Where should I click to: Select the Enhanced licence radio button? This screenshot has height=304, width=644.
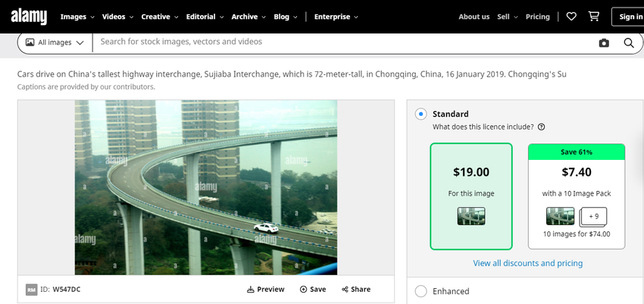pos(420,291)
